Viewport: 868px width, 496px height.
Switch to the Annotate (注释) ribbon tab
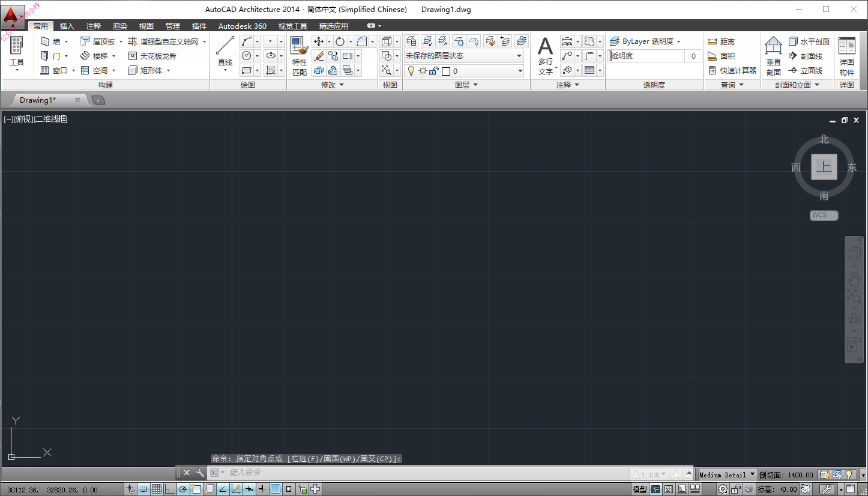(94, 26)
